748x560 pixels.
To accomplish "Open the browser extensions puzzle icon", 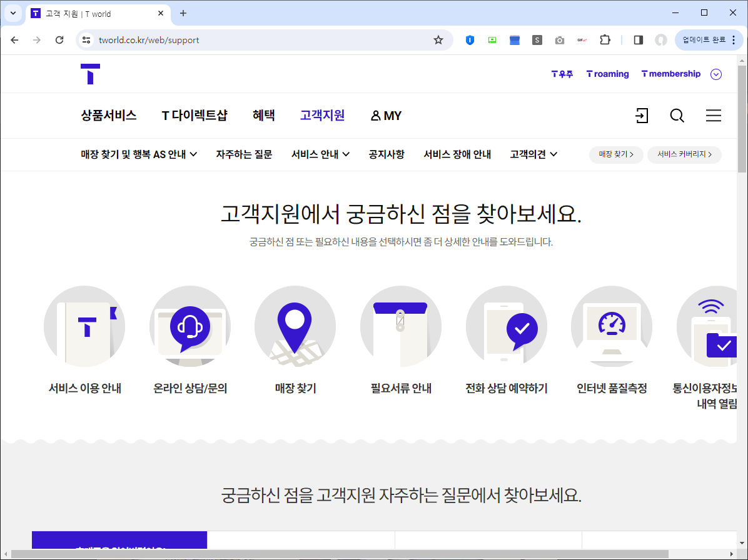I will tap(605, 39).
